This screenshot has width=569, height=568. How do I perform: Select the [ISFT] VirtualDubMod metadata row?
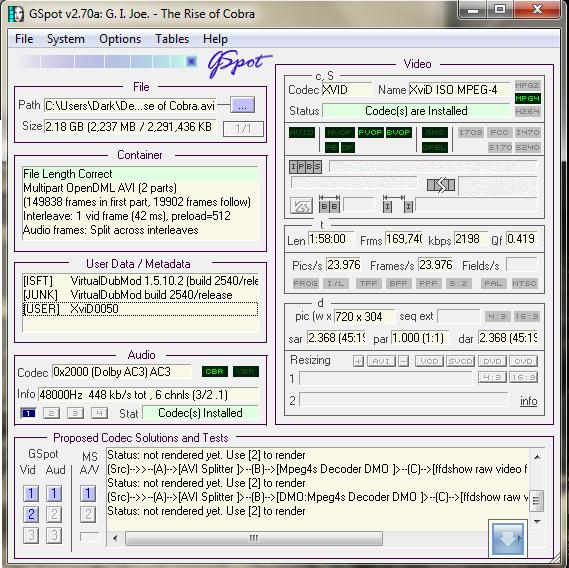140,281
